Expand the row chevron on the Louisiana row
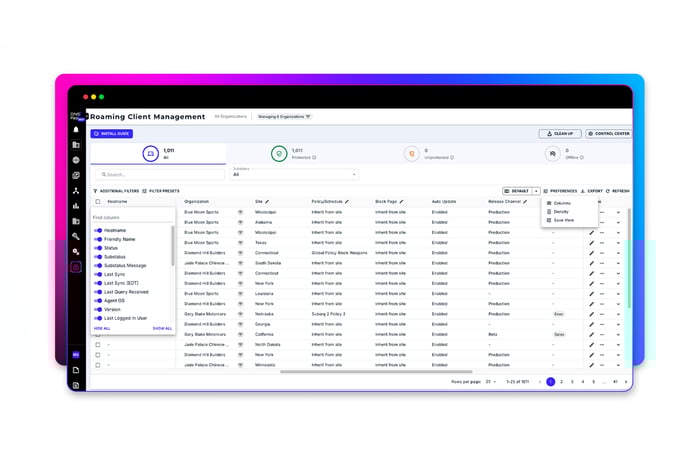 [x=618, y=294]
